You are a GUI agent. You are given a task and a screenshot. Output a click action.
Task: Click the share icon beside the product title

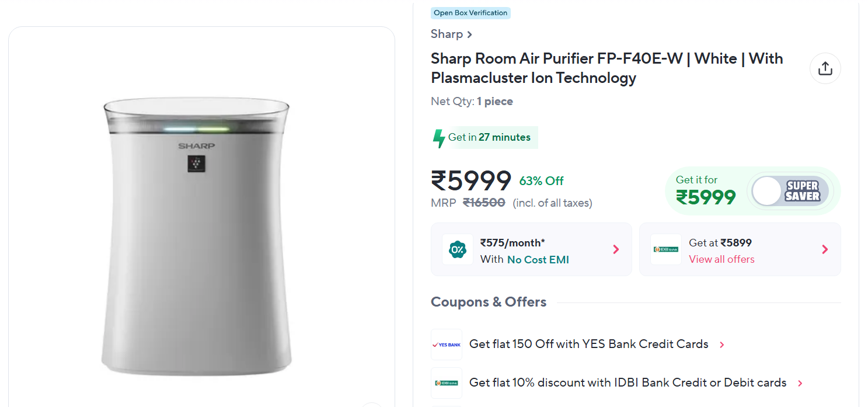coord(825,68)
